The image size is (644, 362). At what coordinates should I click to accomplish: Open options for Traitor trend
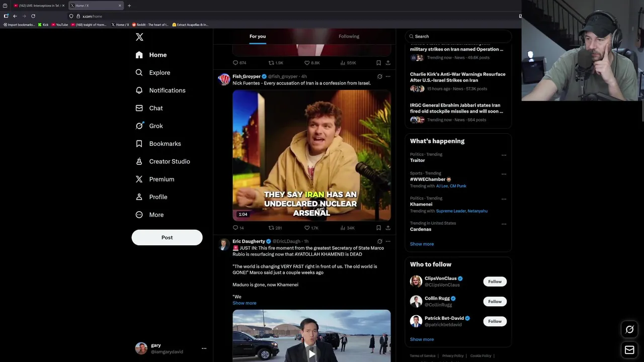tap(504, 155)
